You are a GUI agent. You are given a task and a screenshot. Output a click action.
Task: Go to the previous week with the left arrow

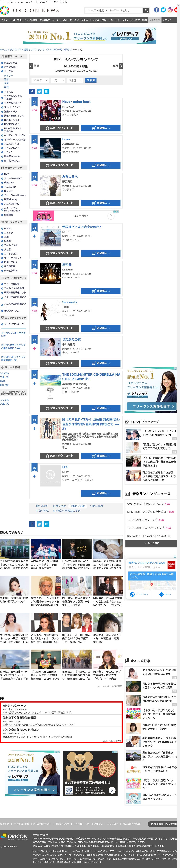(x=31, y=66)
